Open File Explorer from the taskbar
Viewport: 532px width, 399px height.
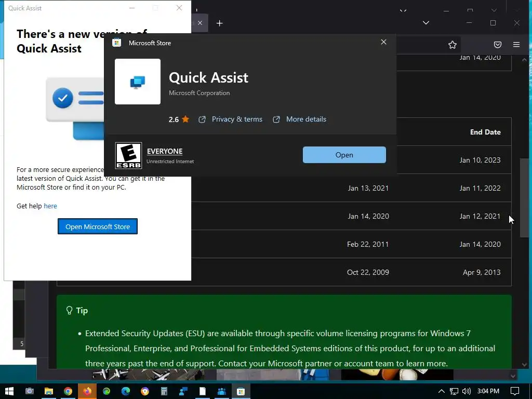coord(49,391)
